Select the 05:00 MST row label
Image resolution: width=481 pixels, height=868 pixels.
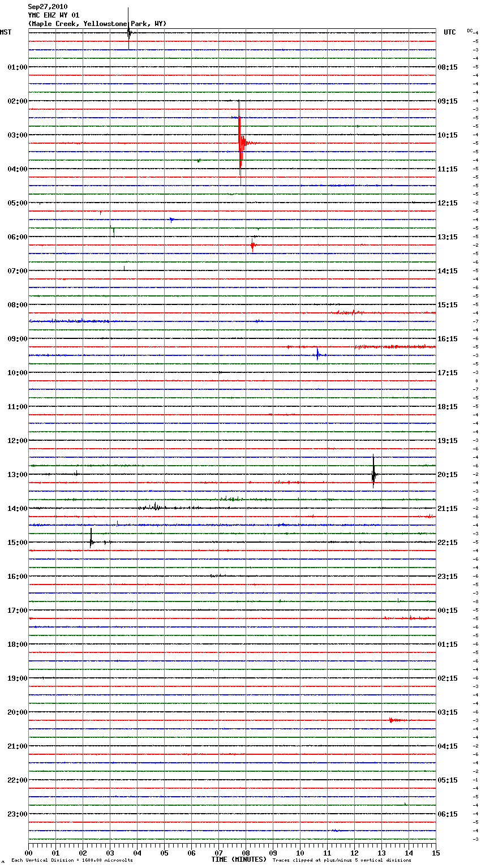(17, 203)
